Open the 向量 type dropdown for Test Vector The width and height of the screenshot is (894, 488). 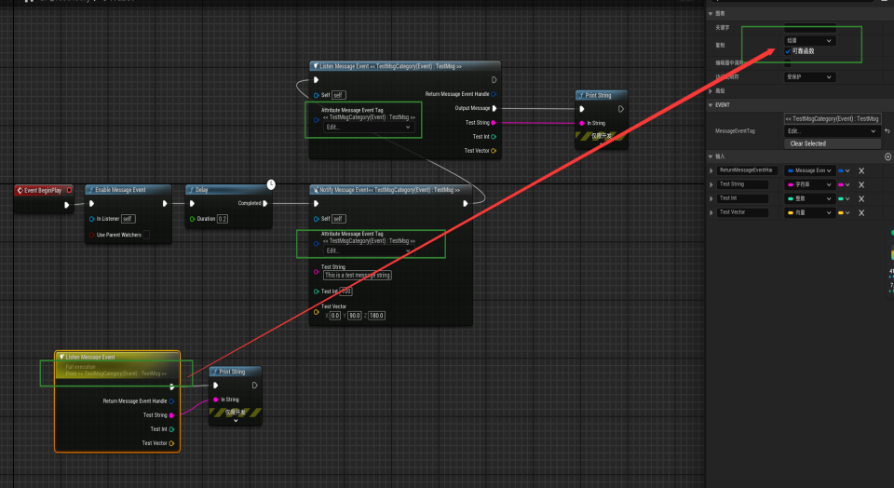(810, 213)
